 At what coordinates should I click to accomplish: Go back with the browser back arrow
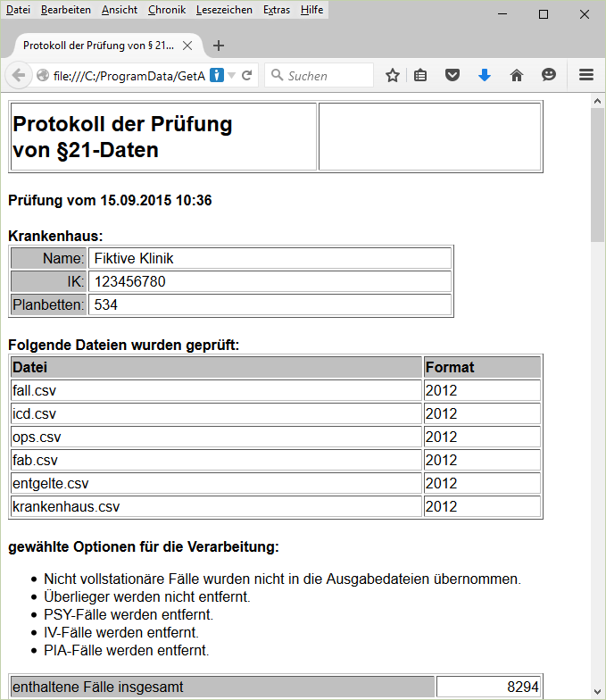pos(18,75)
